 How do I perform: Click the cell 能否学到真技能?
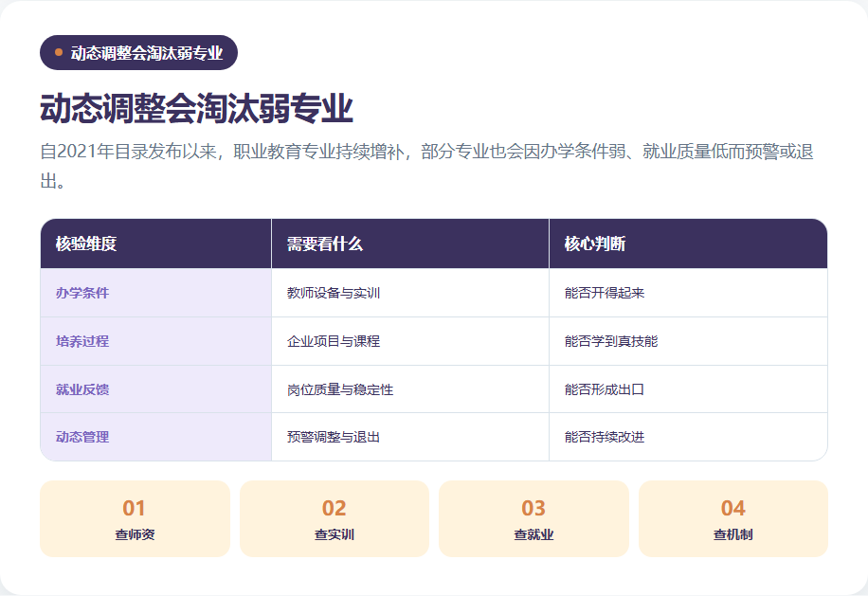point(688,341)
